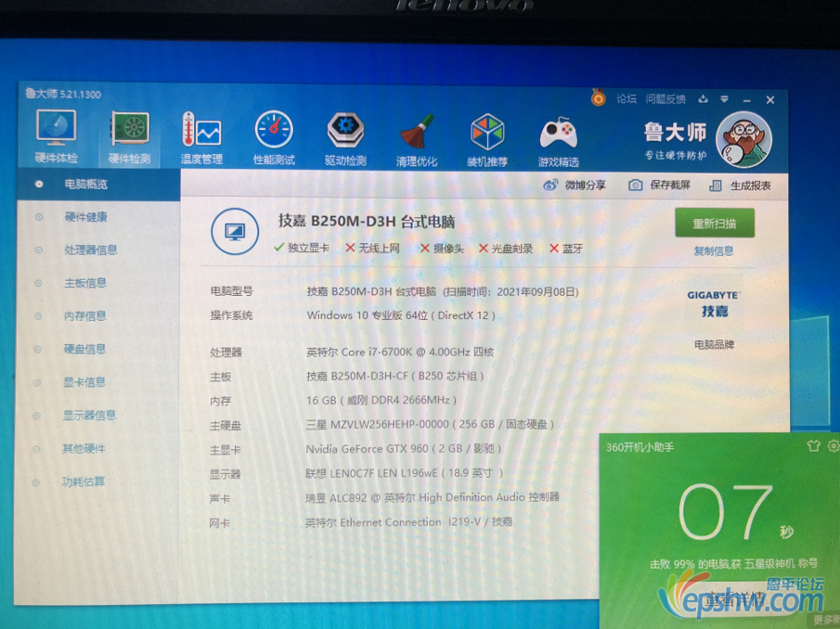Screen dimensions: 840x629
Task: Open 清理优化 cleanup and optimization
Action: coord(417,138)
